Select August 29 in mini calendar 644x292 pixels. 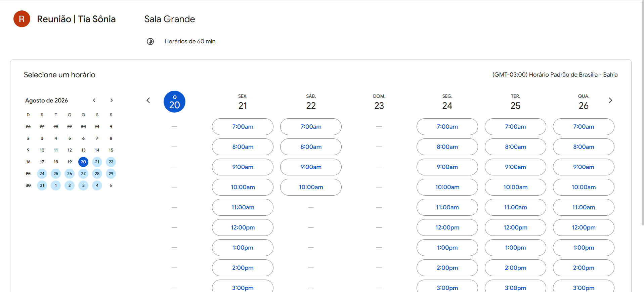coord(111,174)
